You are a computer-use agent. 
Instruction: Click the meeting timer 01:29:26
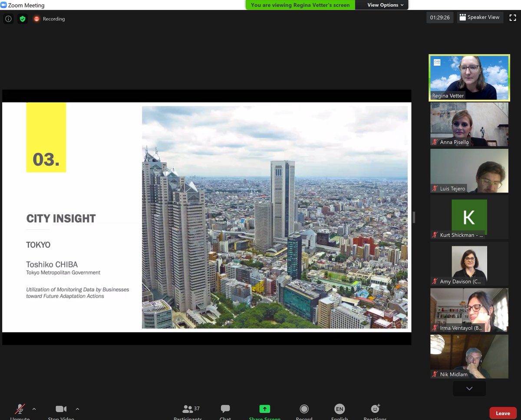click(x=440, y=17)
